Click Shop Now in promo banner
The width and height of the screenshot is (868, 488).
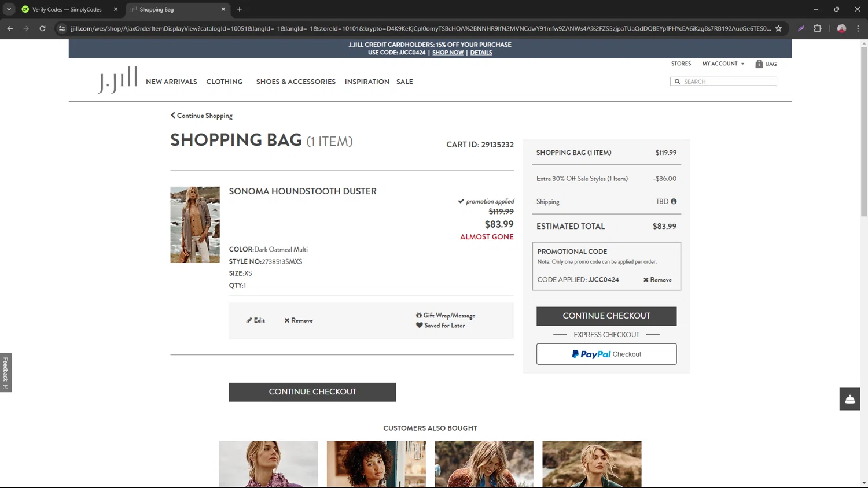coord(448,53)
